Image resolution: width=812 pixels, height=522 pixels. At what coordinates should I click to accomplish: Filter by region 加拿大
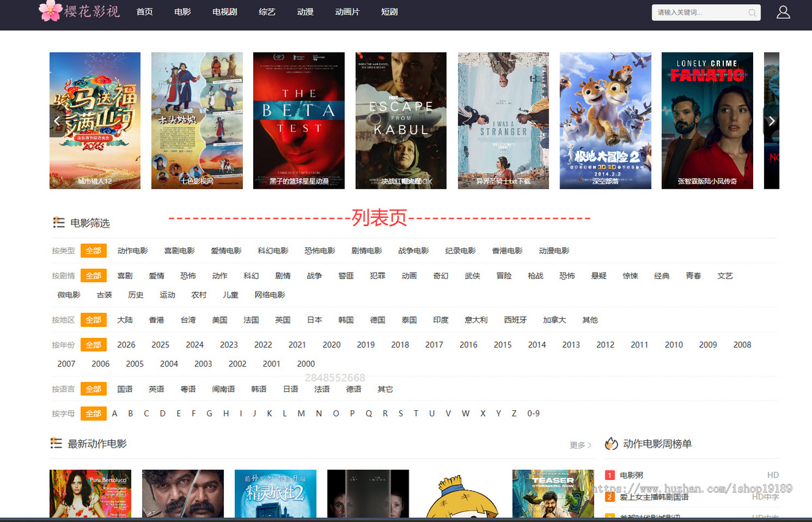[x=554, y=320]
